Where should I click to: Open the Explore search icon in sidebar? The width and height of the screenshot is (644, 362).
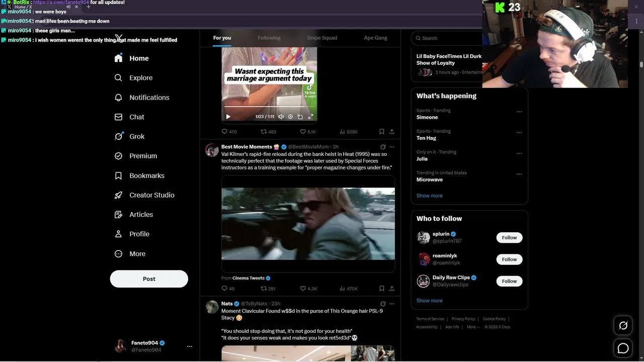click(118, 78)
